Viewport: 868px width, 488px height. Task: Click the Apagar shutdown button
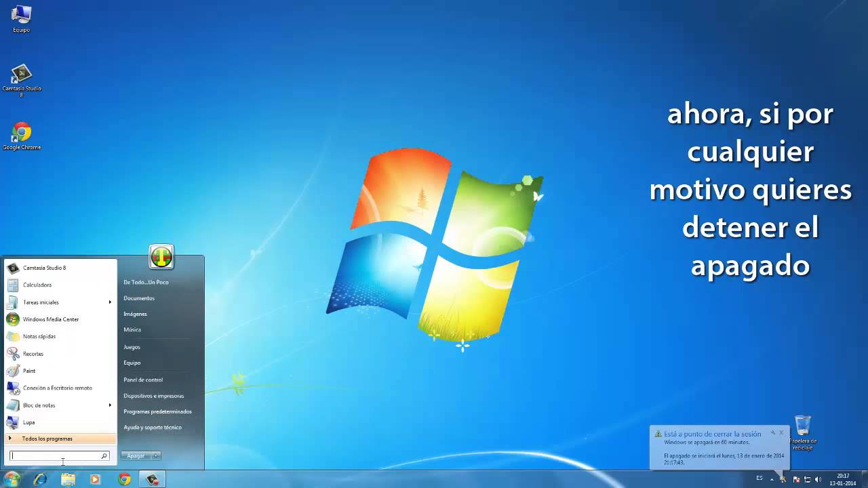(x=136, y=456)
